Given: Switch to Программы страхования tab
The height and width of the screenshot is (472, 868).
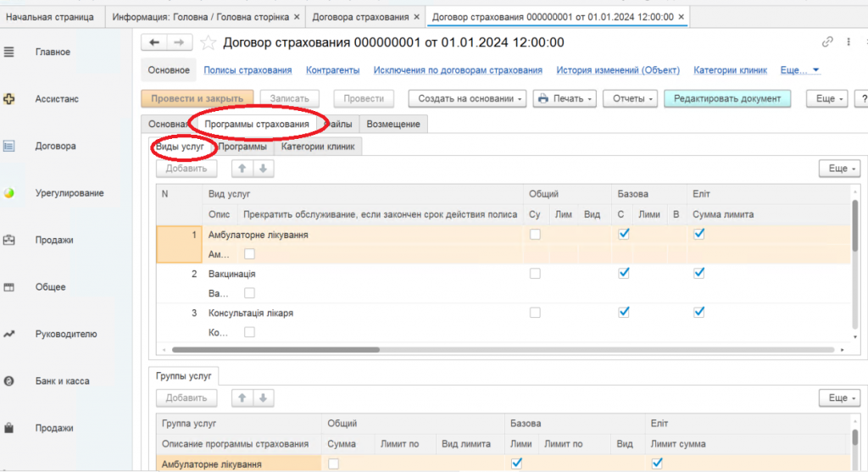Looking at the screenshot, I should click(x=257, y=125).
